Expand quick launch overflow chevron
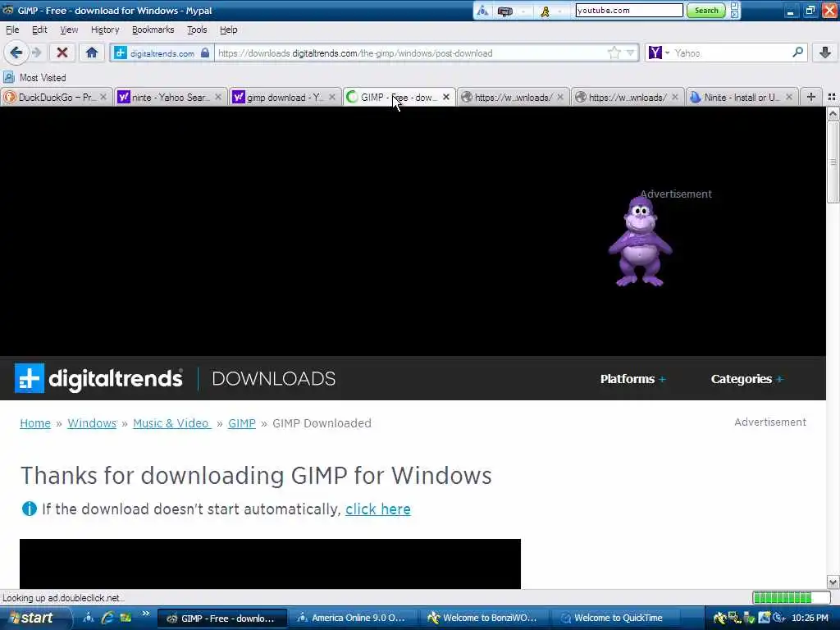 click(146, 614)
